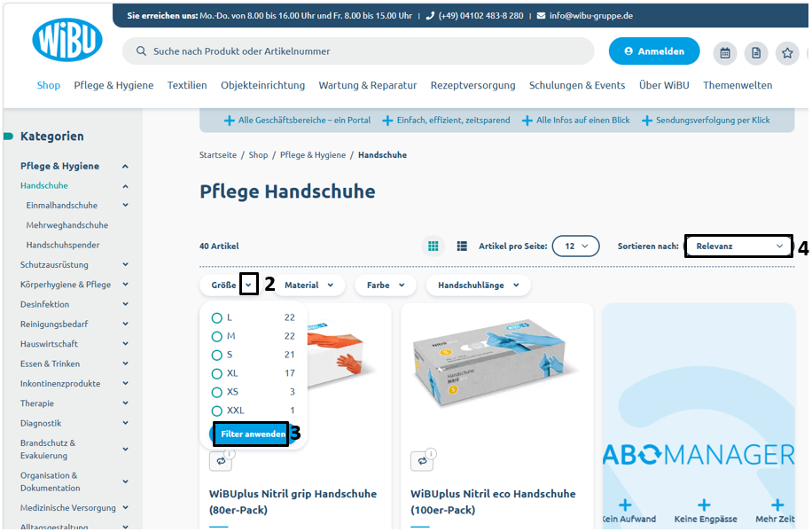Open Brandschutz & Evakuierung category

click(48, 450)
